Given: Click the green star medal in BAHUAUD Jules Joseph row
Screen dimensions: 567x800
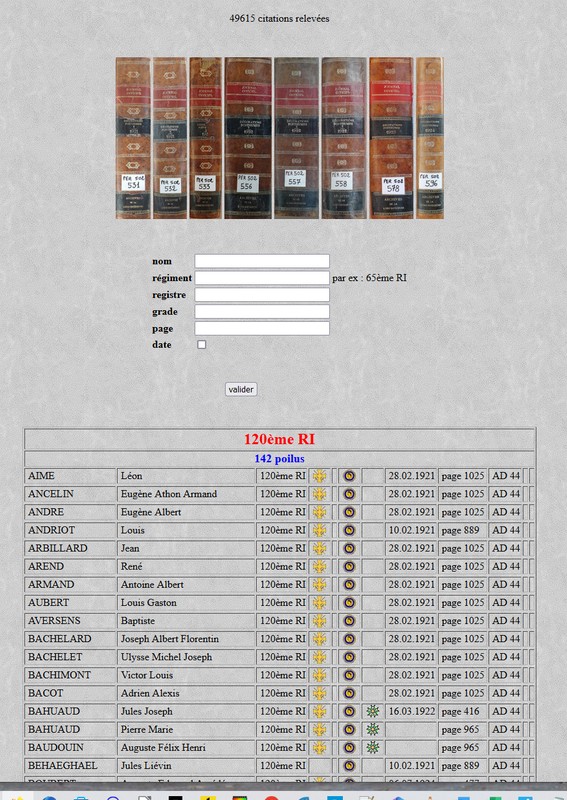Looking at the screenshot, I should pyautogui.click(x=373, y=711).
